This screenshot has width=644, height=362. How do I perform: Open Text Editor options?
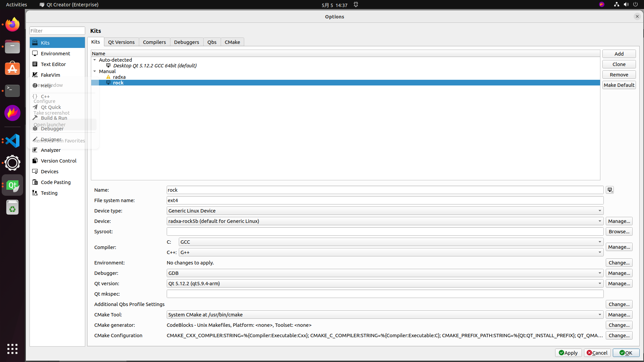pyautogui.click(x=53, y=64)
